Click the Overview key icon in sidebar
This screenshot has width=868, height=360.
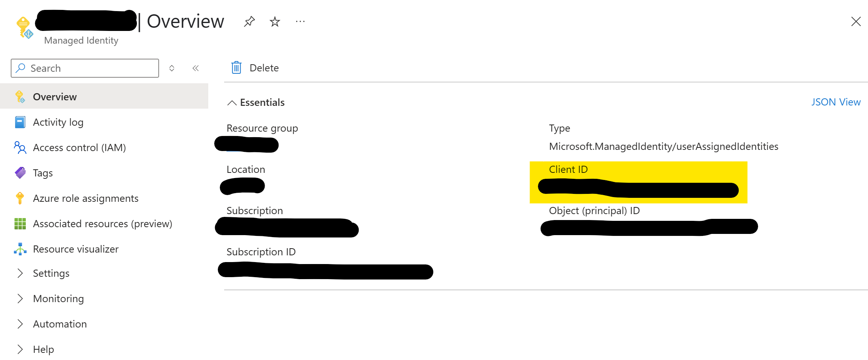click(20, 97)
